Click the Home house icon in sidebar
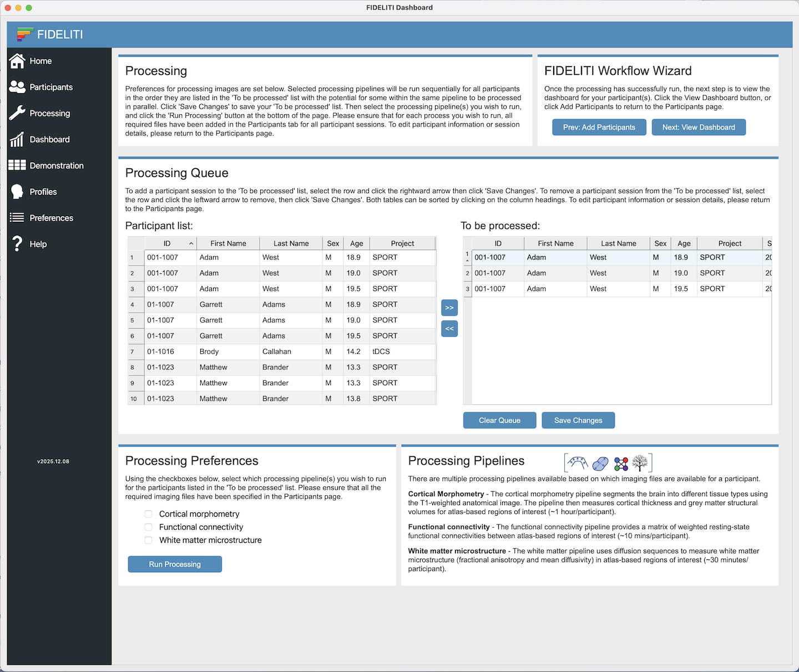 [x=17, y=61]
